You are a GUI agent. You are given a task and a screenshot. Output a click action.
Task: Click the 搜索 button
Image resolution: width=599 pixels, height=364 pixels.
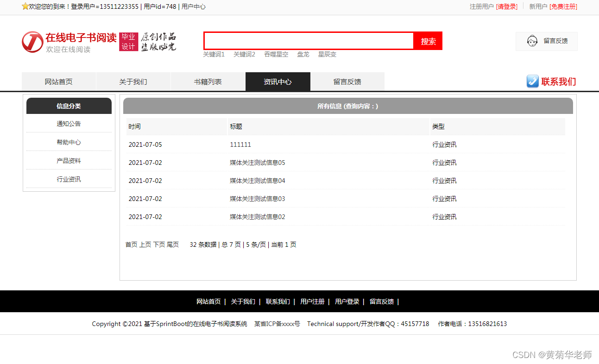pyautogui.click(x=428, y=41)
